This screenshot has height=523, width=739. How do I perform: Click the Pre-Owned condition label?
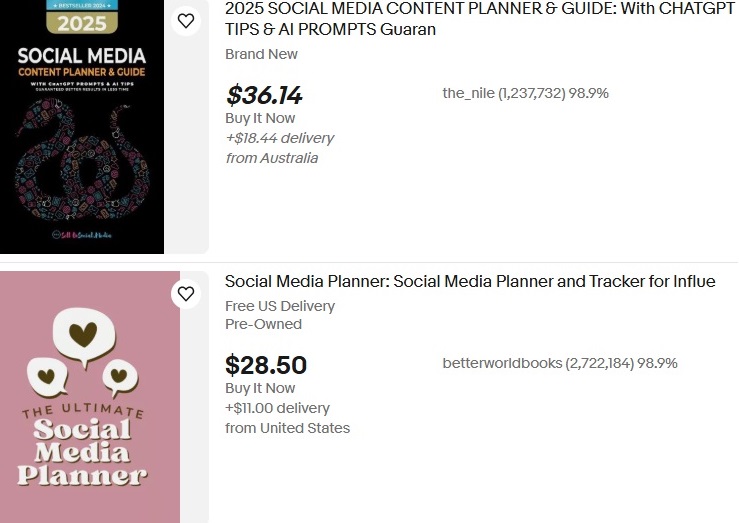point(263,324)
